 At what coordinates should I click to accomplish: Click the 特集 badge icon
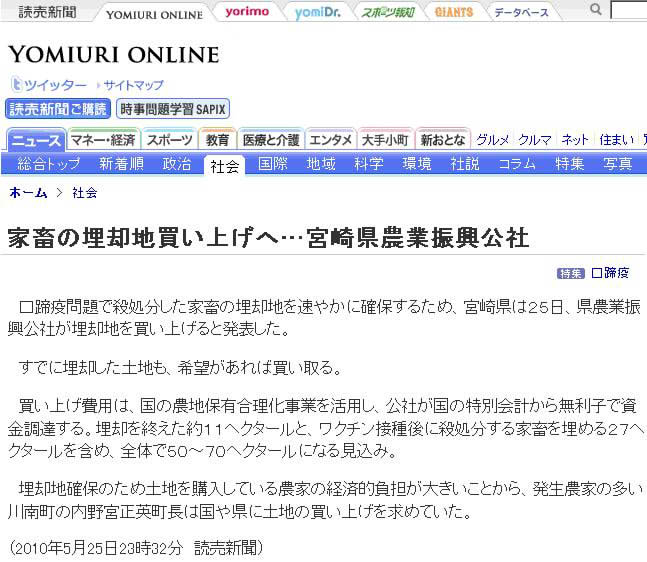(x=571, y=273)
